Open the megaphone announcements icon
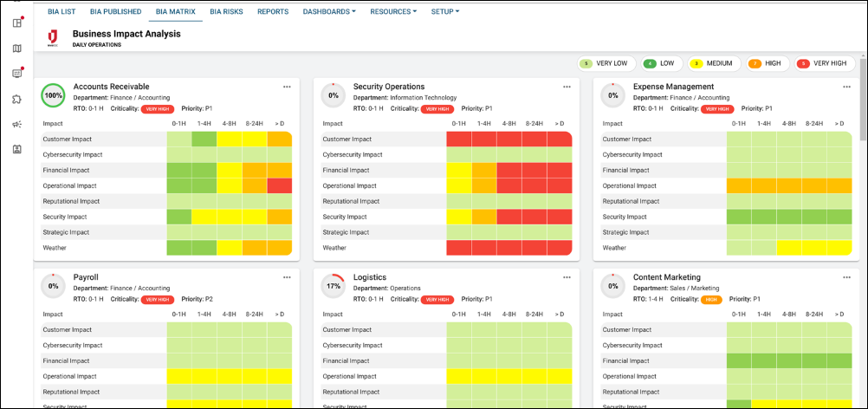Image resolution: width=868 pixels, height=409 pixels. (x=16, y=124)
